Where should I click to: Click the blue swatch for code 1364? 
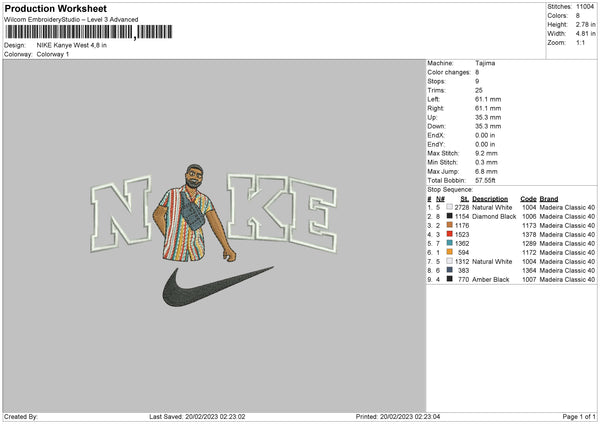[x=449, y=270]
